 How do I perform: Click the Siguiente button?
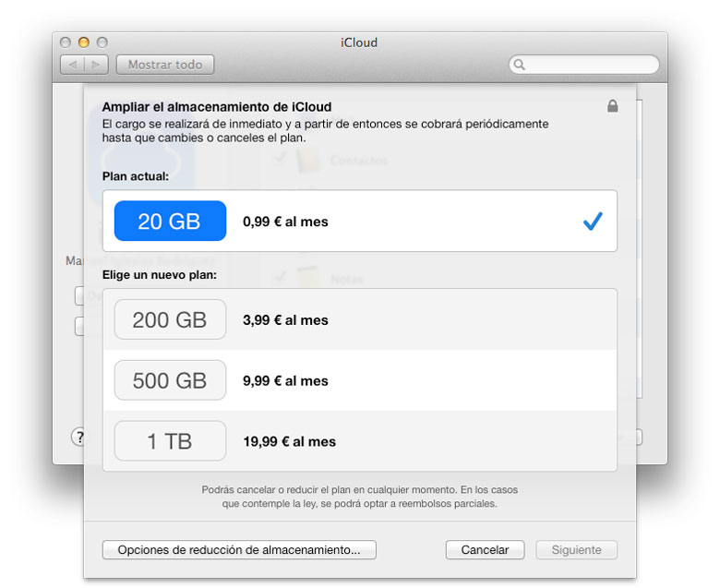[x=576, y=549]
